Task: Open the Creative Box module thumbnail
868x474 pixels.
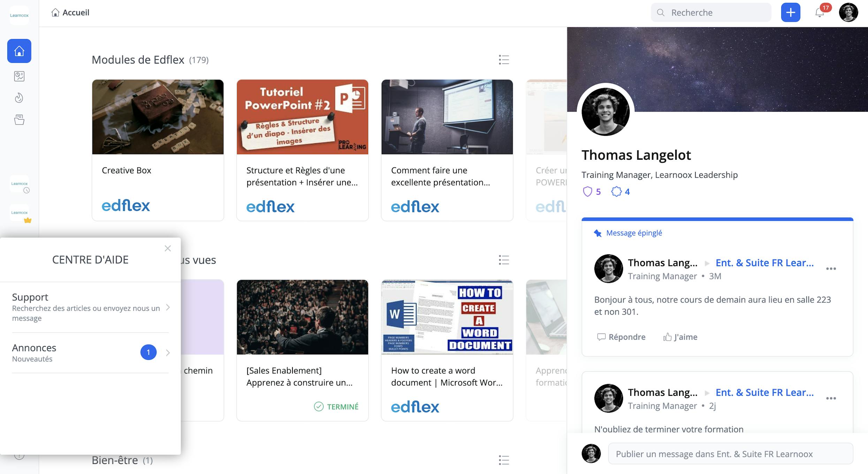Action: 158,117
